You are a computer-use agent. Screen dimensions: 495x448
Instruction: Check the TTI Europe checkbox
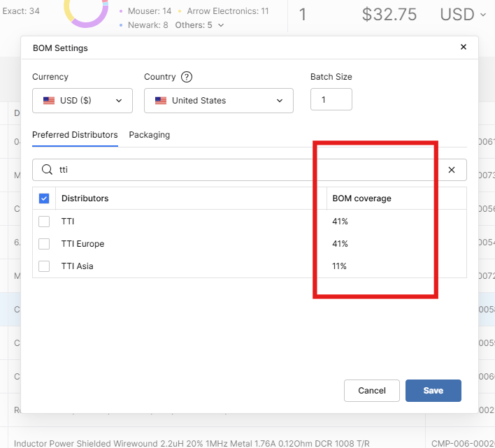click(x=44, y=244)
